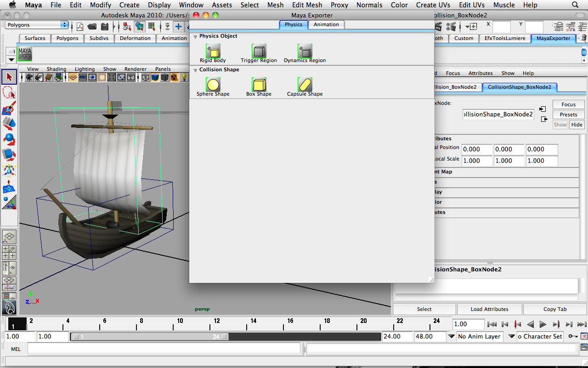This screenshot has height=368, width=588.
Task: Toggle the viewport resolution gate
Action: click(92, 77)
